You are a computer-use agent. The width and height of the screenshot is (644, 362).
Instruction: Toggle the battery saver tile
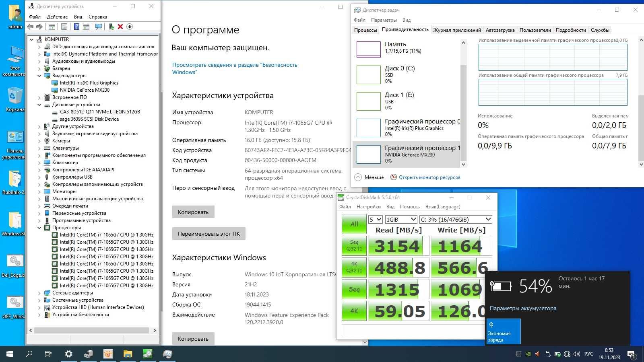coord(503,331)
